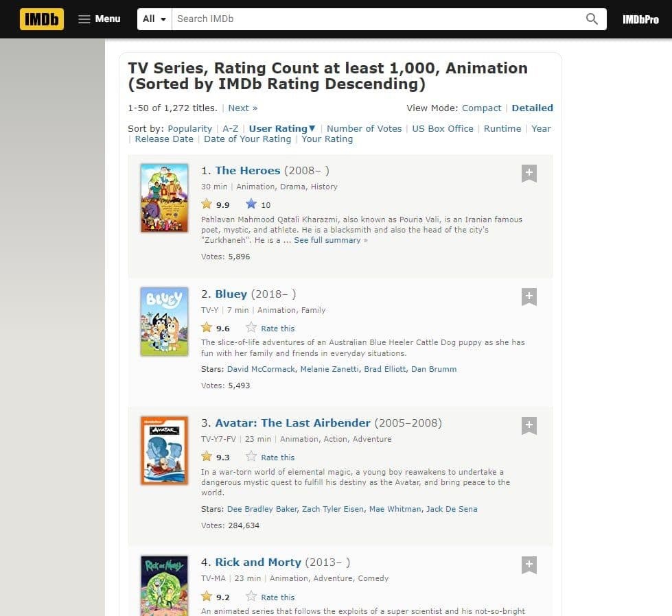Sort by Date of Your Rating

coord(247,139)
